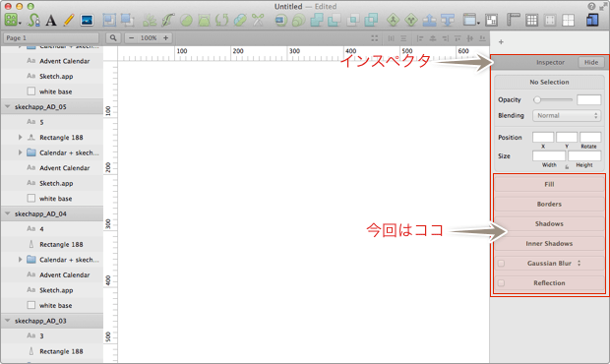Click the Intersect boolean operation icon
Screen dimensions: 610x364
pos(353,20)
